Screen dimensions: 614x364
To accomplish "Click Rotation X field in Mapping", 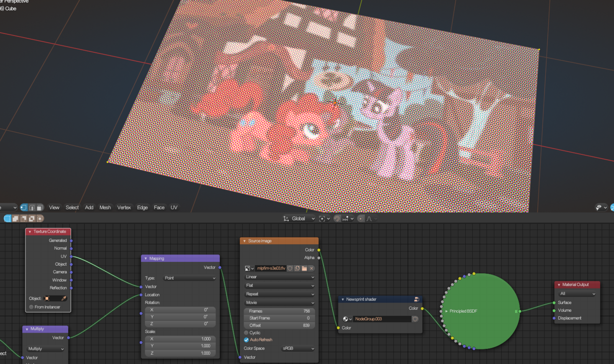I will [180, 310].
